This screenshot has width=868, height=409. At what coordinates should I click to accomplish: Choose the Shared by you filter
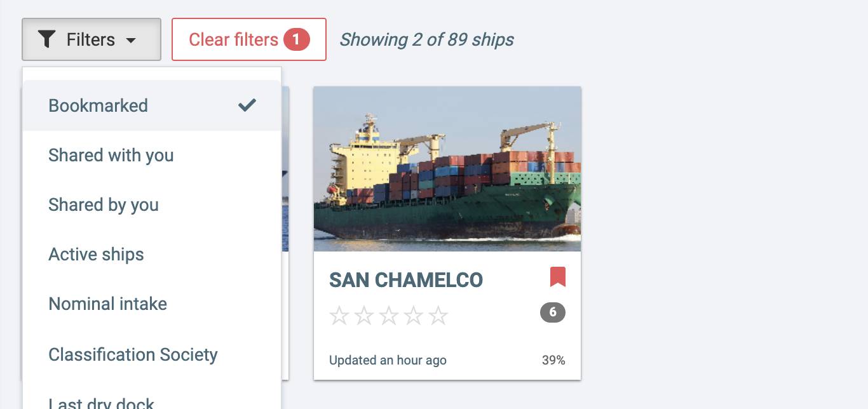click(152, 204)
